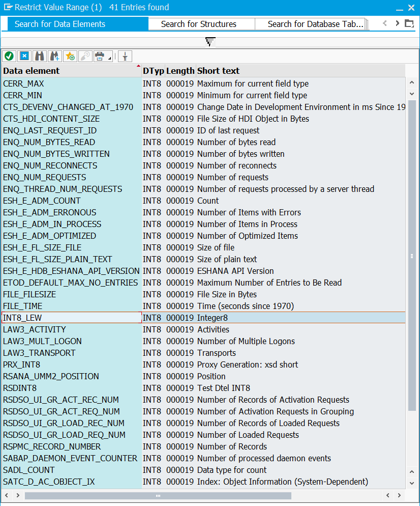Open the tab list icon

coord(409,23)
